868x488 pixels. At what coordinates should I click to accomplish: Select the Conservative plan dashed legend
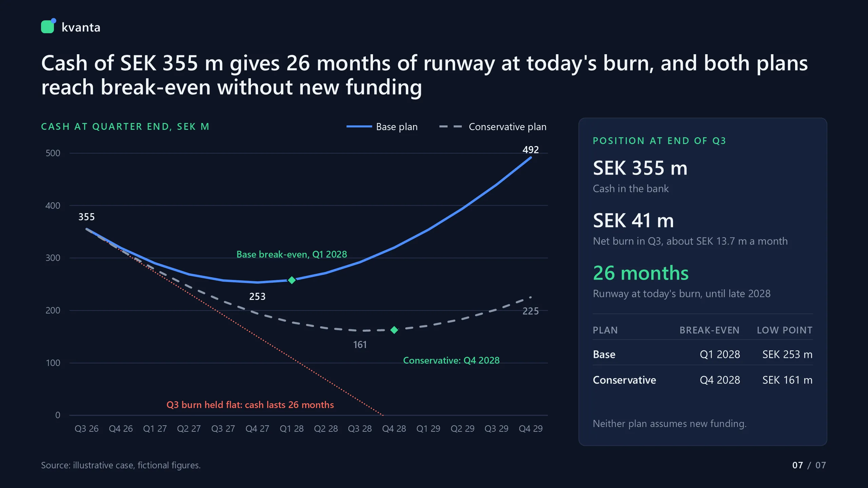pyautogui.click(x=451, y=126)
